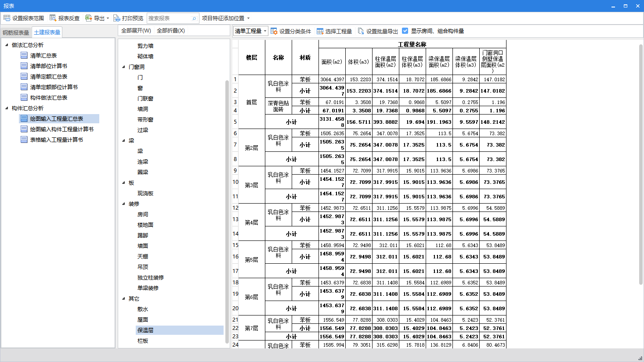644x362 pixels.
Task: Click icon beside 清单汇总表
Action: click(x=24, y=55)
